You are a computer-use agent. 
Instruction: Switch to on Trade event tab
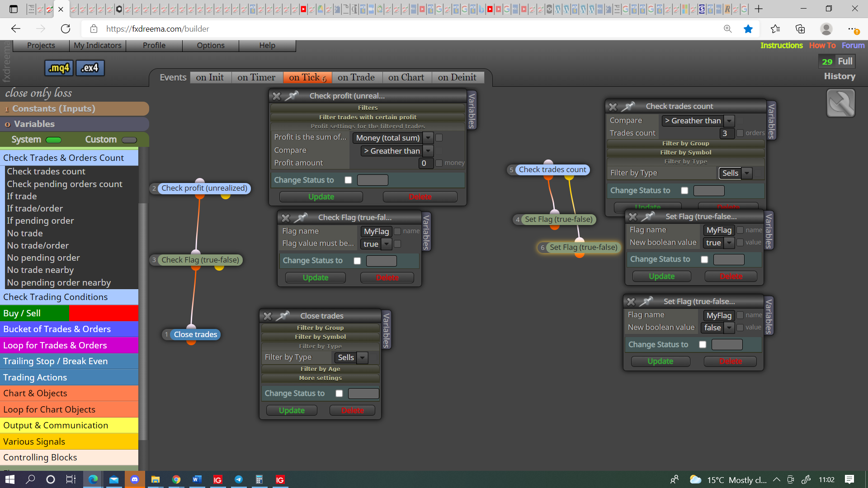[x=356, y=77]
